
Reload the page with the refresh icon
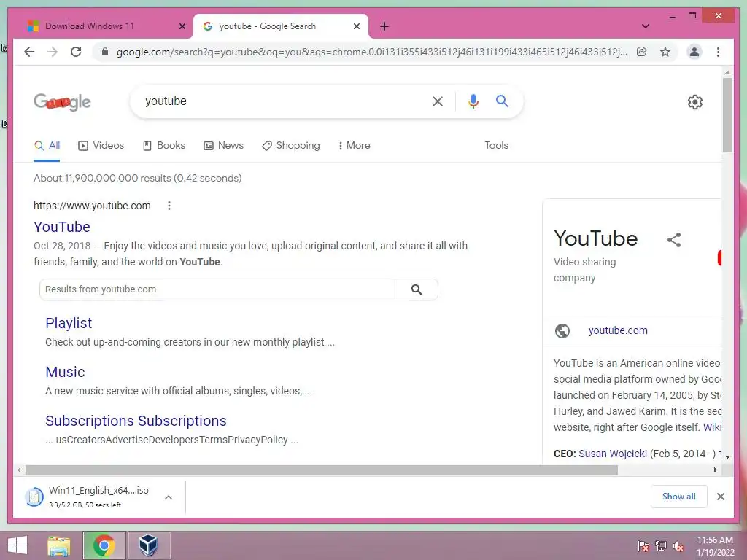click(76, 52)
